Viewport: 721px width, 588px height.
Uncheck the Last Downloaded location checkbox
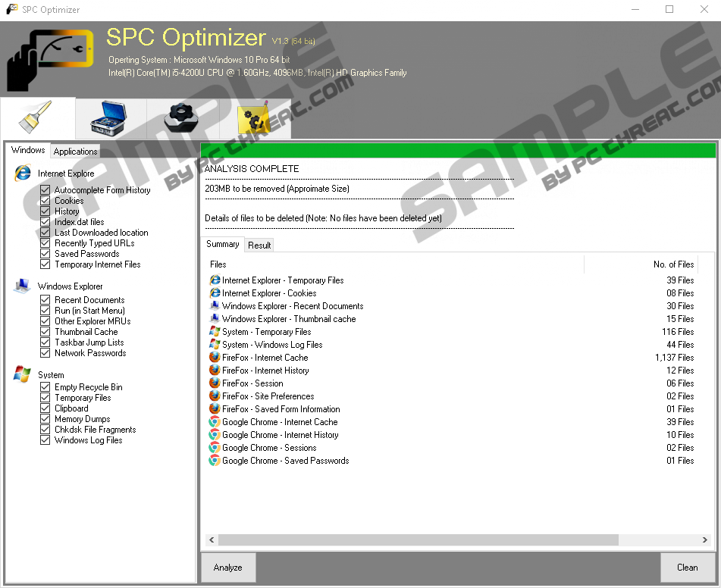coord(45,232)
